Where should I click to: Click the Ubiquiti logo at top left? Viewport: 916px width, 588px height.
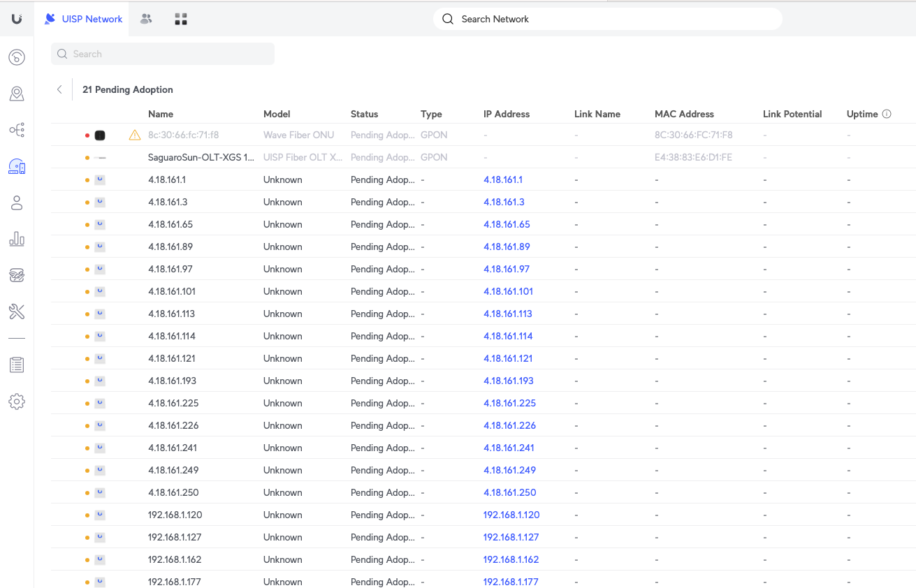point(17,19)
